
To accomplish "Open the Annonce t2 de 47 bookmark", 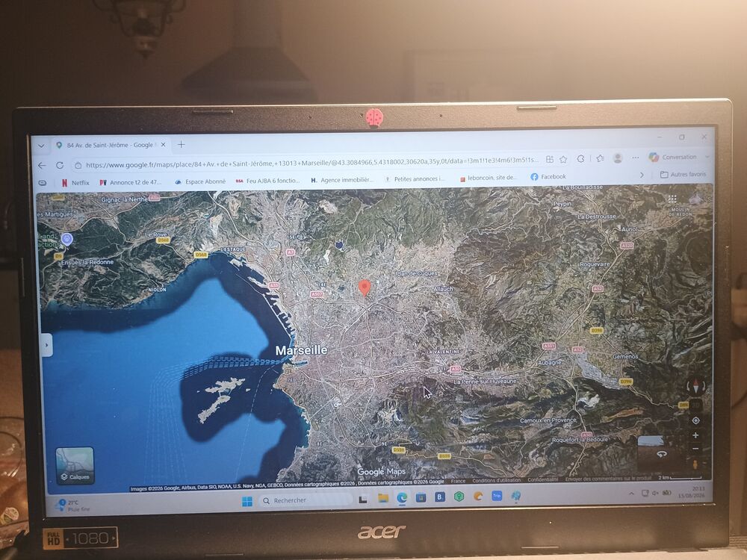I will click(x=131, y=182).
